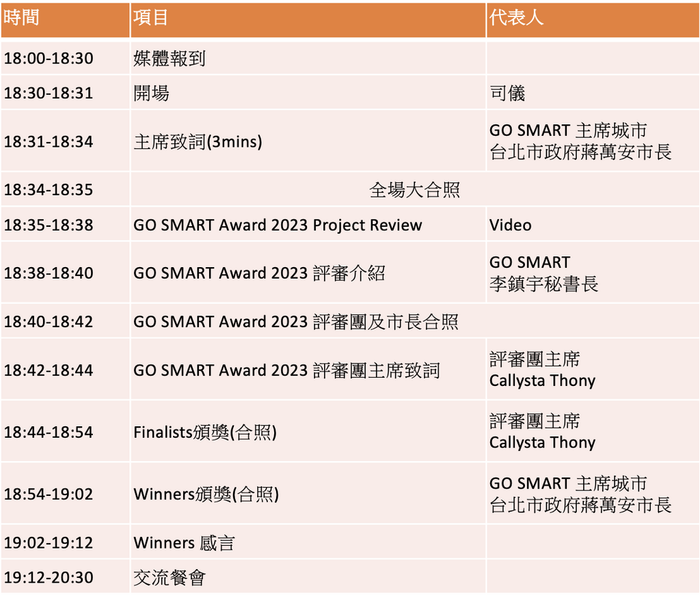
Task: Click the 項目 column header
Action: (151, 18)
